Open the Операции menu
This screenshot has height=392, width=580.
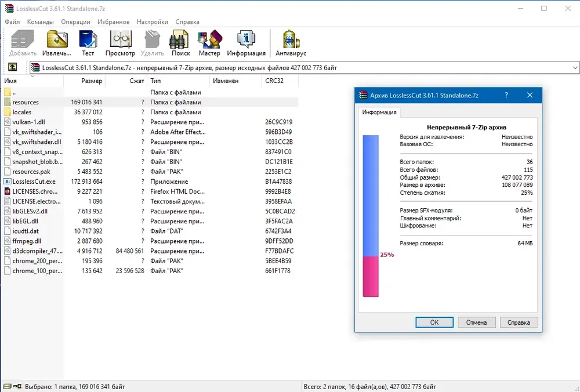(x=75, y=22)
